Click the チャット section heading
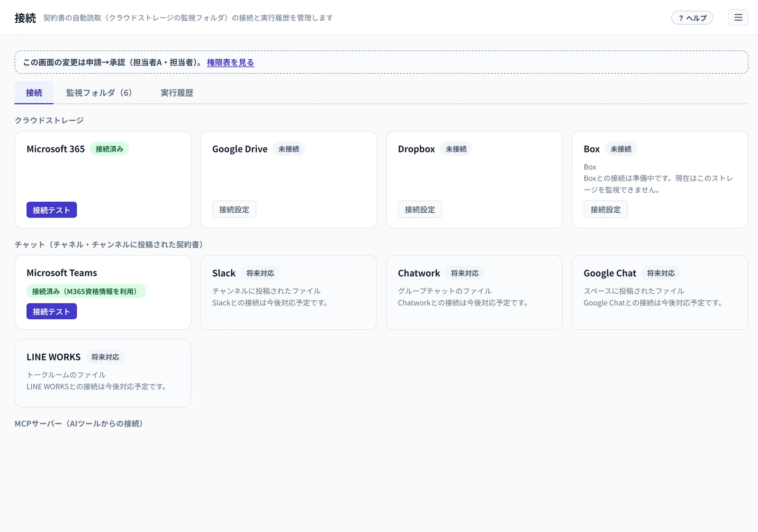Viewport: 758px width, 532px height. pyautogui.click(x=109, y=244)
